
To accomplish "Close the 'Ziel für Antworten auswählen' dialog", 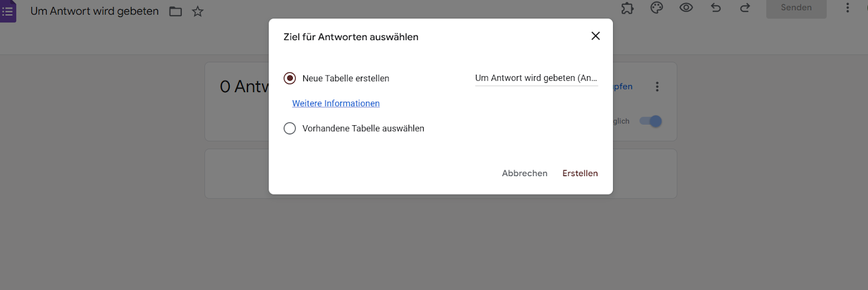I will point(595,36).
